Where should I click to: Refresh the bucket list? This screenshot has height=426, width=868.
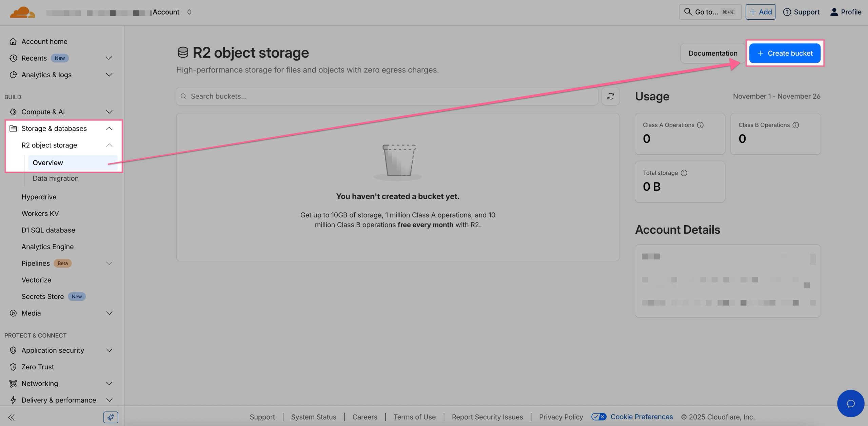[x=611, y=96]
